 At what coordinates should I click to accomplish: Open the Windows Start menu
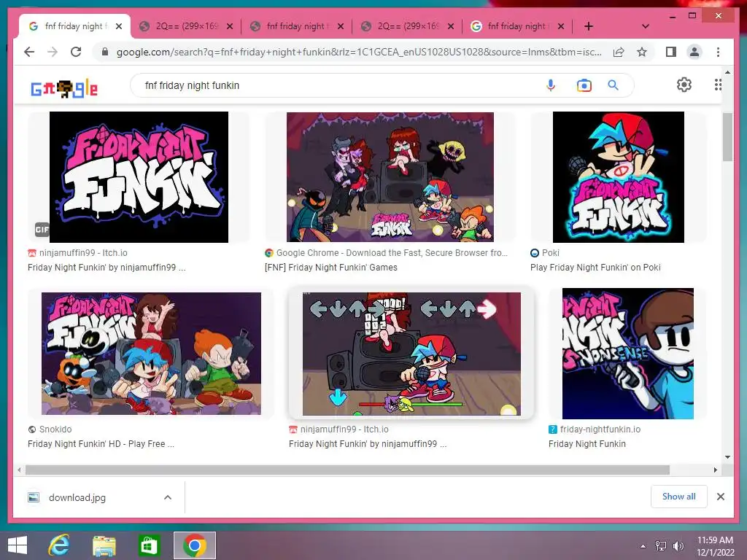[x=18, y=545]
